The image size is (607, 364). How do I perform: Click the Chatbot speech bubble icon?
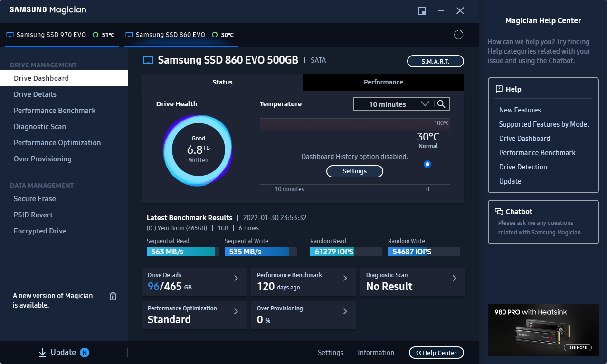point(499,212)
